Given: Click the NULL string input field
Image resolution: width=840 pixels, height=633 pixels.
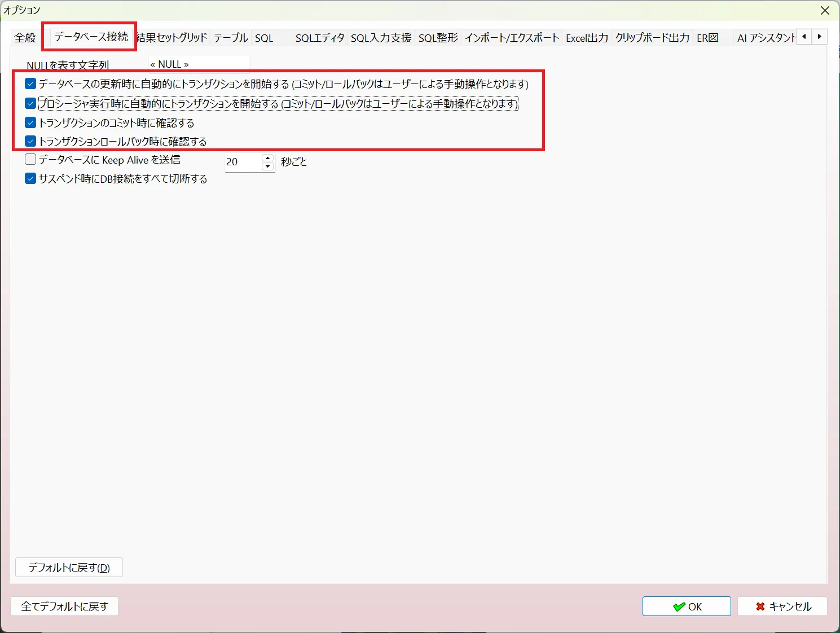Looking at the screenshot, I should click(x=199, y=64).
